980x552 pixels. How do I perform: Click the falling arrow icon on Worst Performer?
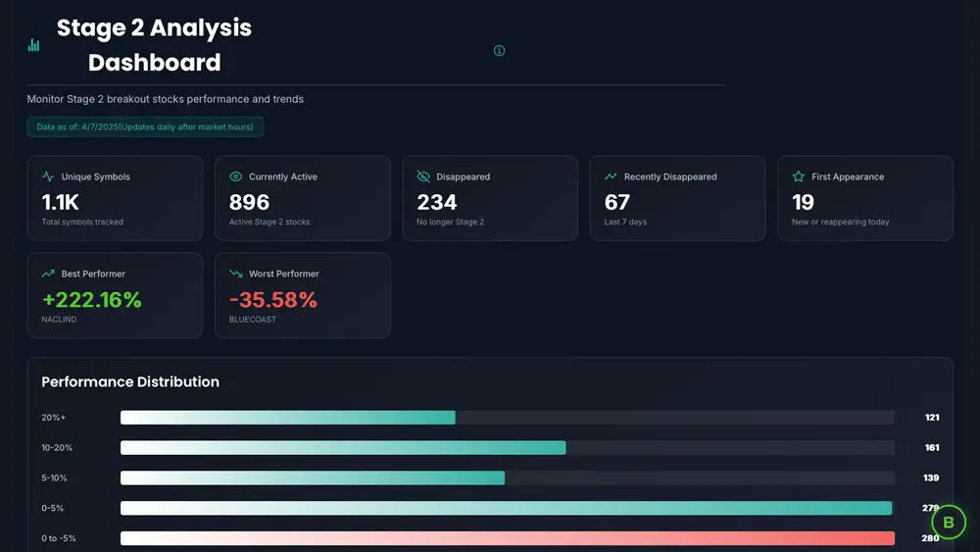click(235, 274)
